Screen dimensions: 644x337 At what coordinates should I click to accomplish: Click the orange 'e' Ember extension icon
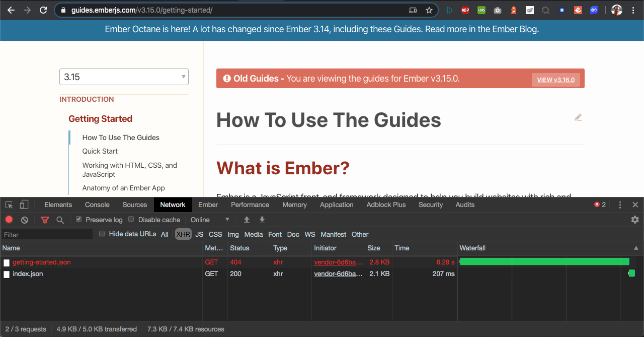578,10
